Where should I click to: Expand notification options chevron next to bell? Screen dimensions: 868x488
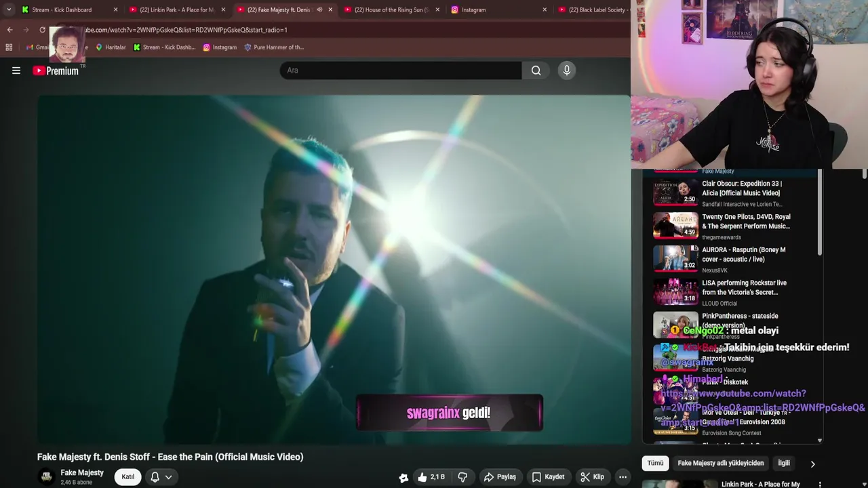pyautogui.click(x=168, y=477)
